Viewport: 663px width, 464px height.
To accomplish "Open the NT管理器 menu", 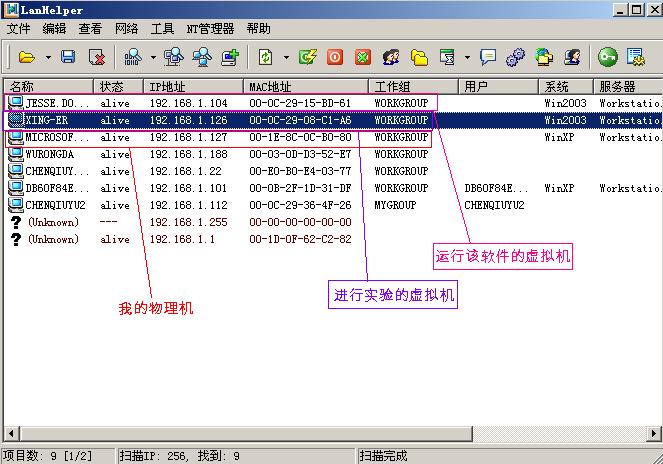I will (x=210, y=29).
